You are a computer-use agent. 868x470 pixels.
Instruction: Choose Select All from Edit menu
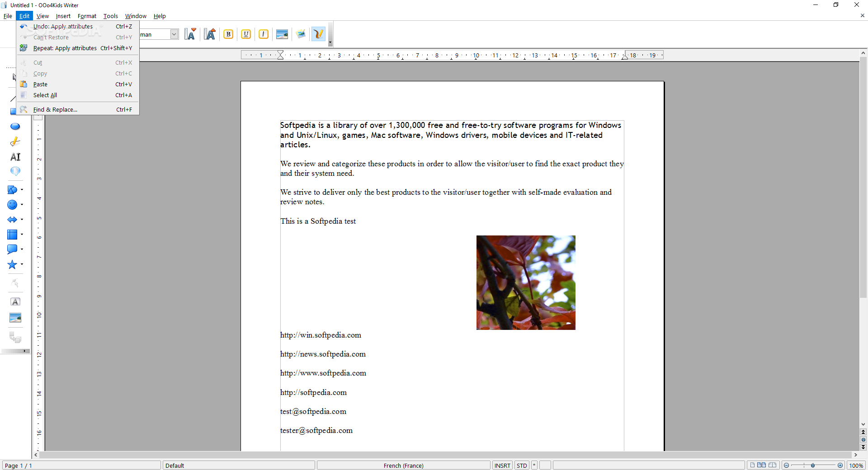(78, 95)
